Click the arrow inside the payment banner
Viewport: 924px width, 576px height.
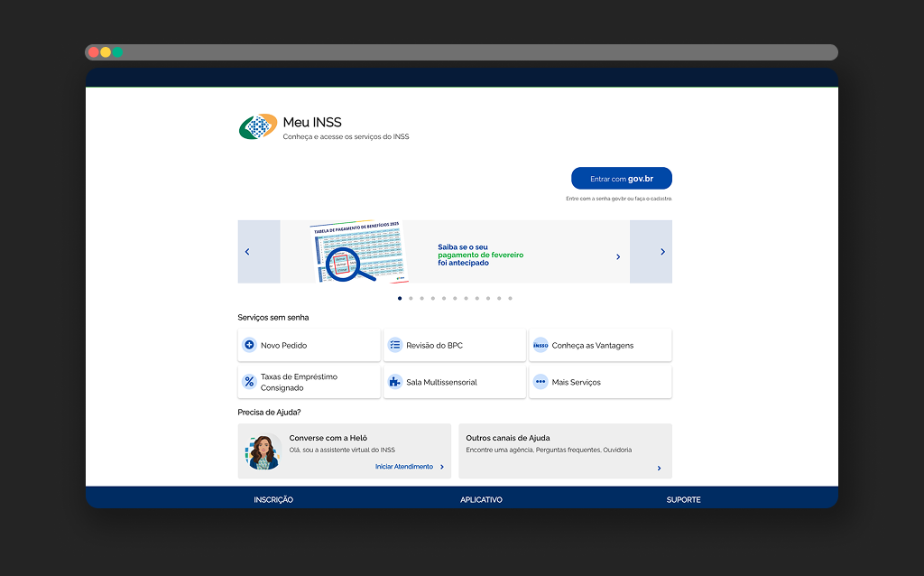click(618, 257)
